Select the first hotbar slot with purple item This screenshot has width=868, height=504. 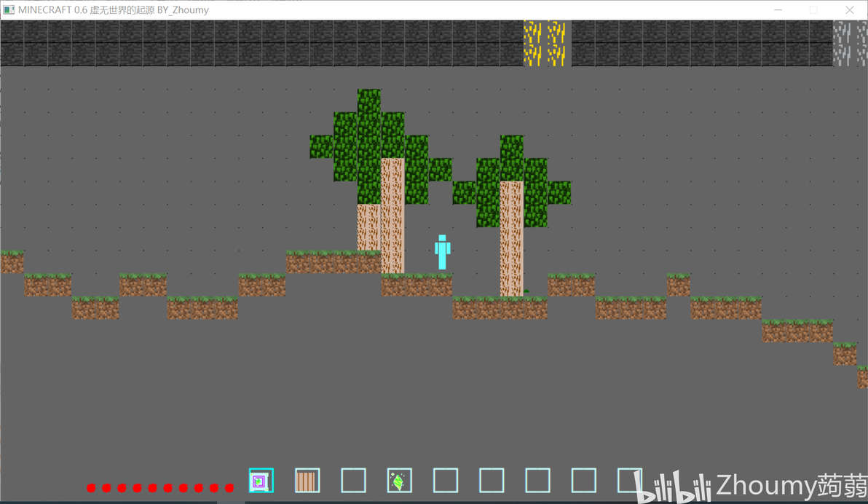tap(261, 480)
